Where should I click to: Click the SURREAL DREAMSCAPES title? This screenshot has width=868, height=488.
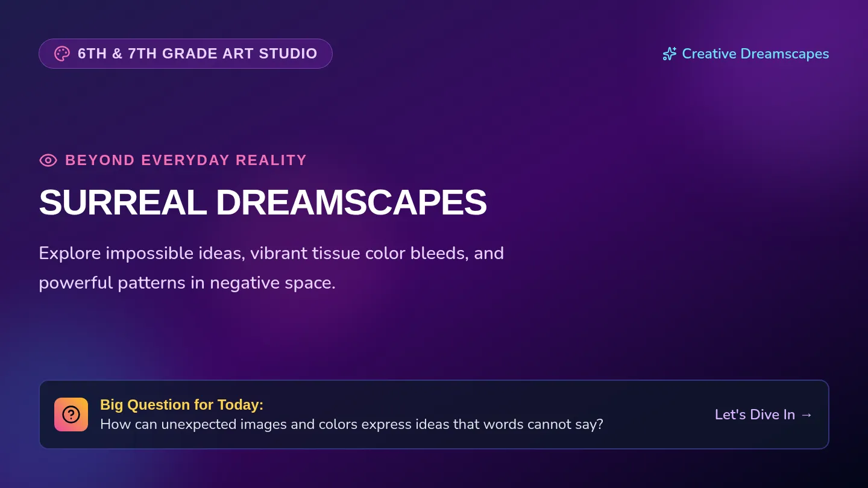[x=263, y=202]
